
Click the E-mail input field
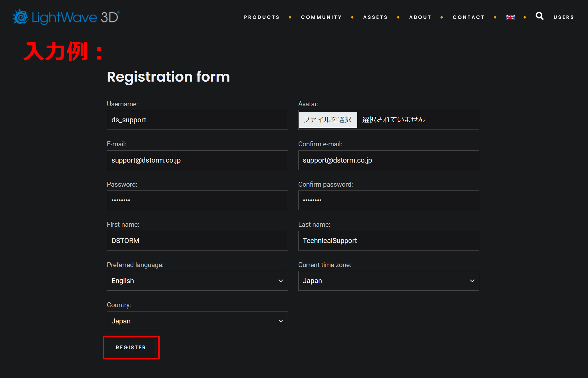tap(197, 160)
